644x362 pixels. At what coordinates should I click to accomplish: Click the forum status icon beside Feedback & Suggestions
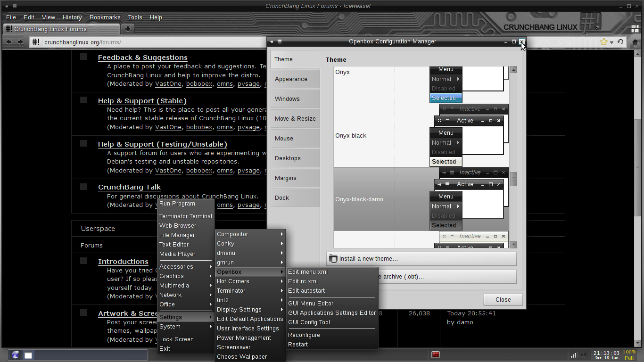pos(83,57)
